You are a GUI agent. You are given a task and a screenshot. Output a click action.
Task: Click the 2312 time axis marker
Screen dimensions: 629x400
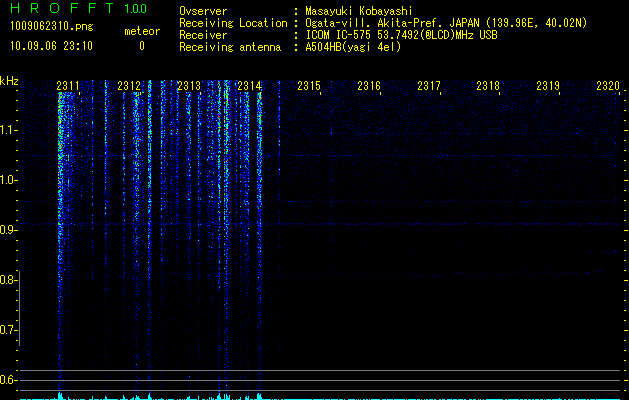pyautogui.click(x=129, y=86)
